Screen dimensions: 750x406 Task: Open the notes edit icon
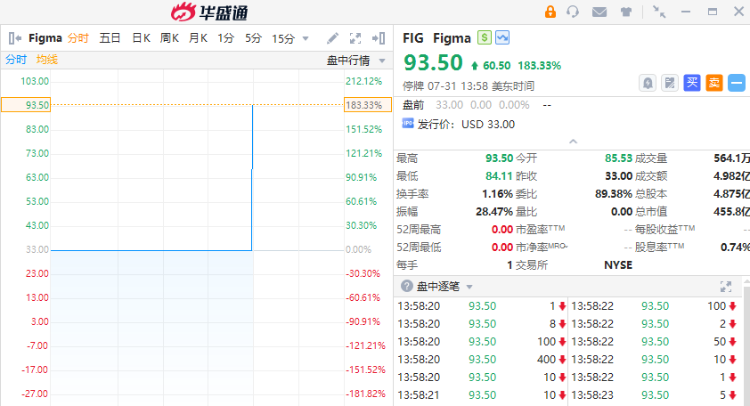(x=670, y=83)
